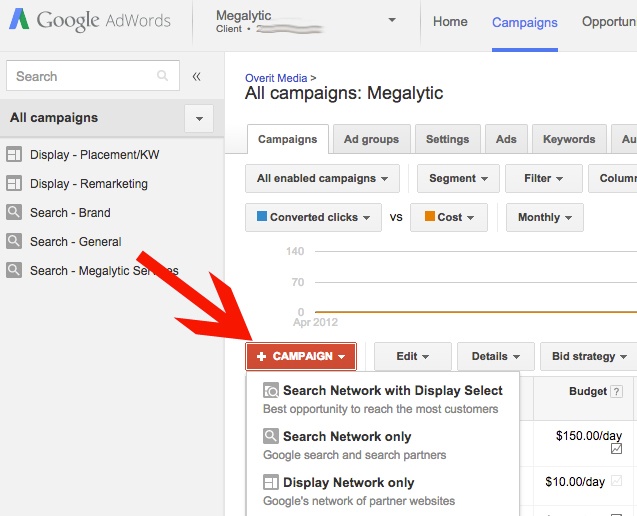Click the blue Converted clicks metric swatch
This screenshot has width=637, height=516.
point(262,217)
